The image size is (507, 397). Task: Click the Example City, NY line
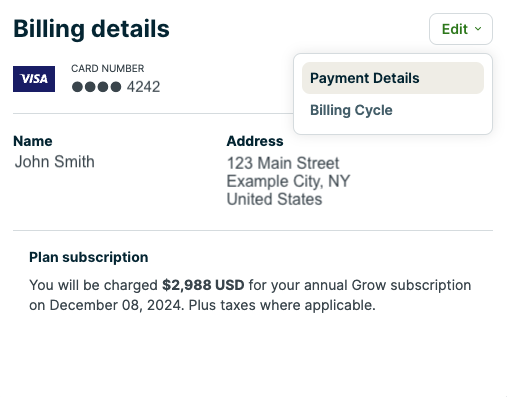point(288,182)
